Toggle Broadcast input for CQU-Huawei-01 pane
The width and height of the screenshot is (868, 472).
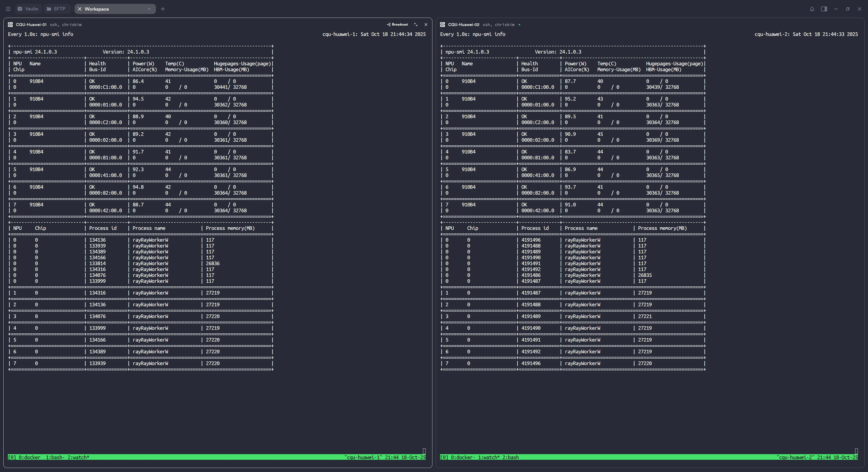(397, 25)
